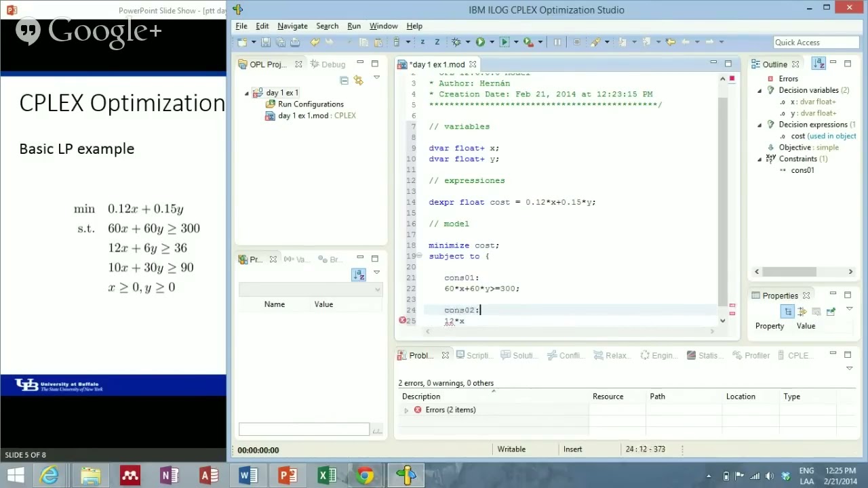The width and height of the screenshot is (868, 488).
Task: Open the Search menu
Action: click(327, 26)
